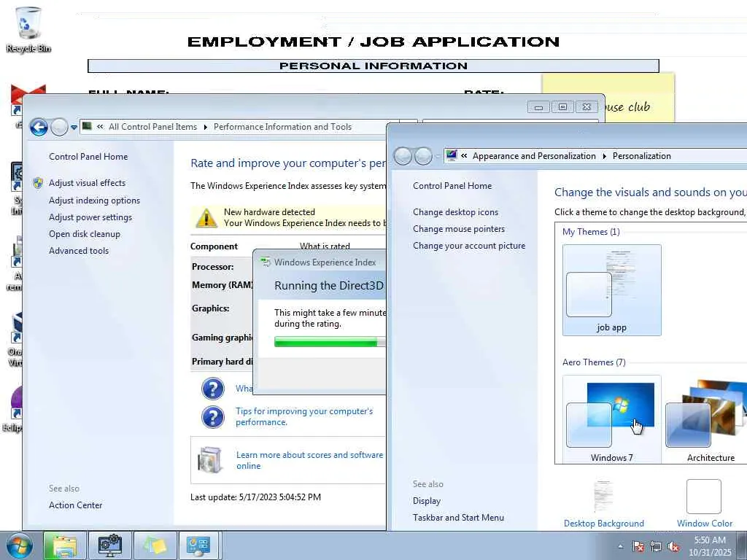Select the Architecture theme
Image resolution: width=747 pixels, height=560 pixels.
705,419
